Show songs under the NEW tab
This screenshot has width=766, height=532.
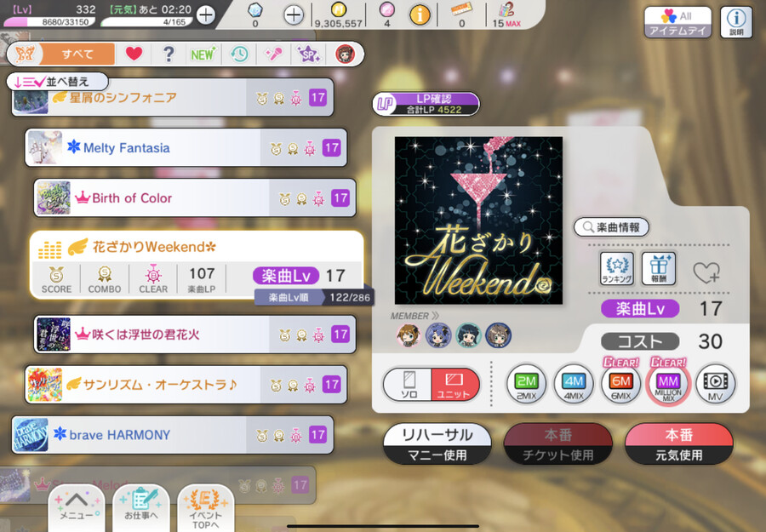203,54
